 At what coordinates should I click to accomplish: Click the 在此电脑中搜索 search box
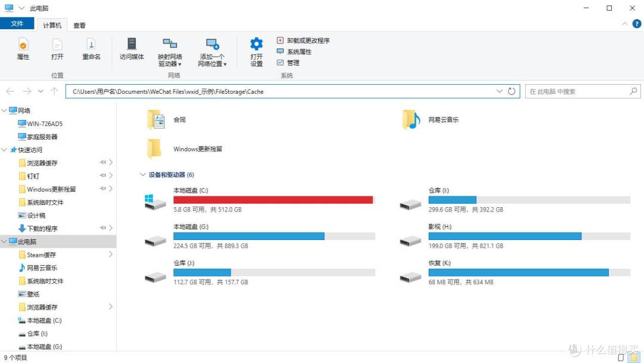583,91
